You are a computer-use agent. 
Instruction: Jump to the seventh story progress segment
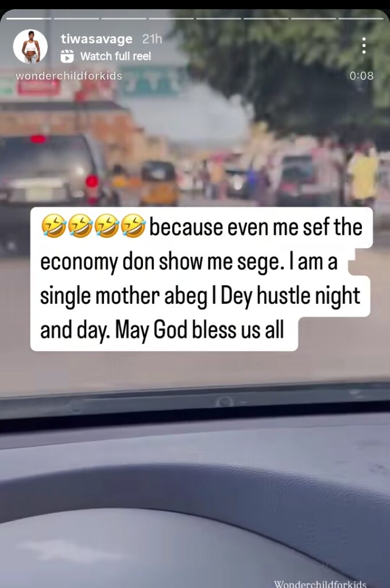pyautogui.click(x=314, y=18)
